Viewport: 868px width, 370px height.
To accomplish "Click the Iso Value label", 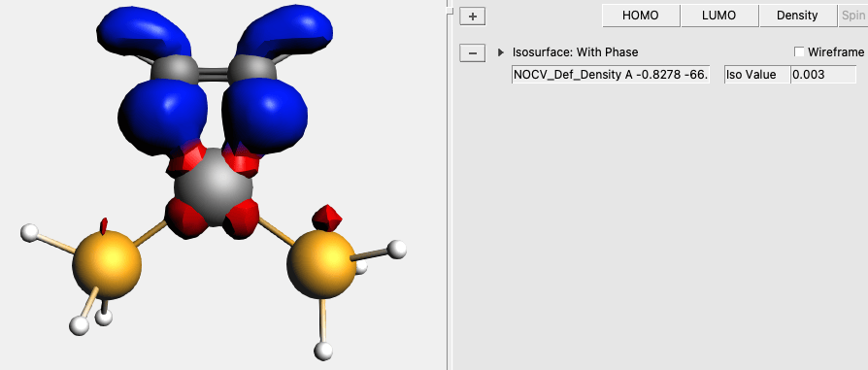I will (x=757, y=75).
